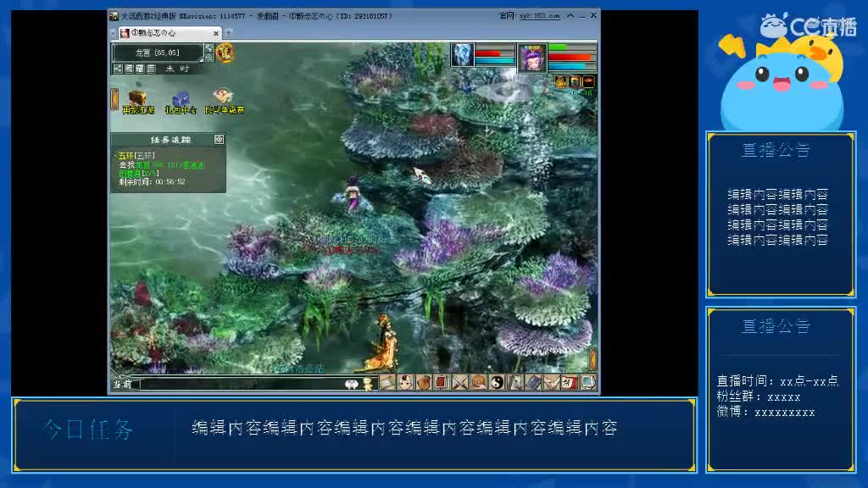
Task: Click the crossed swords icon
Action: tap(460, 382)
